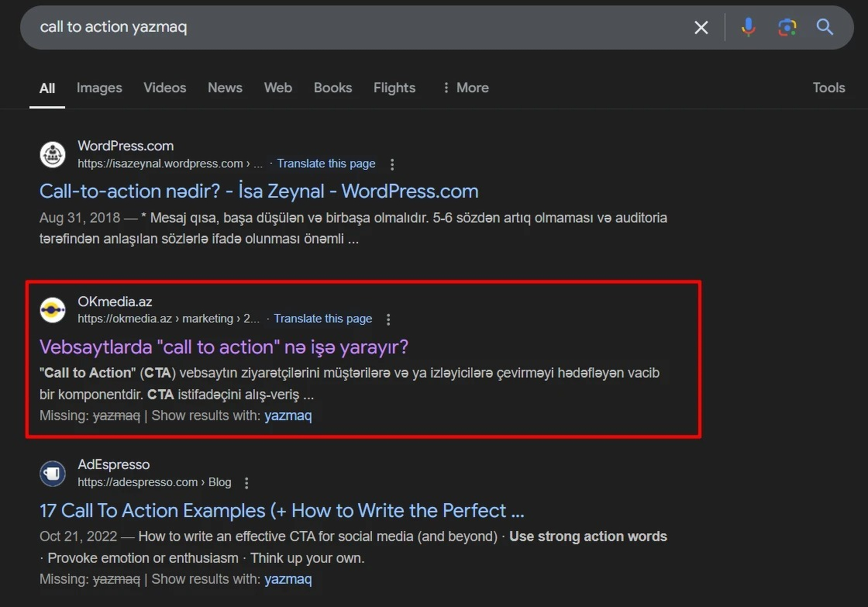Screen dimensions: 868x607
Task: Click Translate this page for OKmedia.az
Action: coord(323,319)
